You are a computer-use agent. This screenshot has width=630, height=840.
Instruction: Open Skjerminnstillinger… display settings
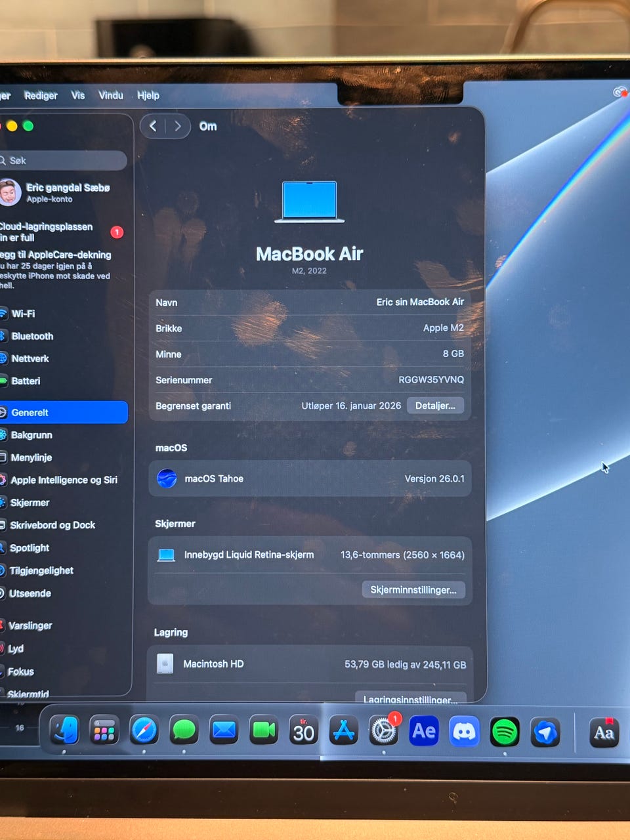413,589
